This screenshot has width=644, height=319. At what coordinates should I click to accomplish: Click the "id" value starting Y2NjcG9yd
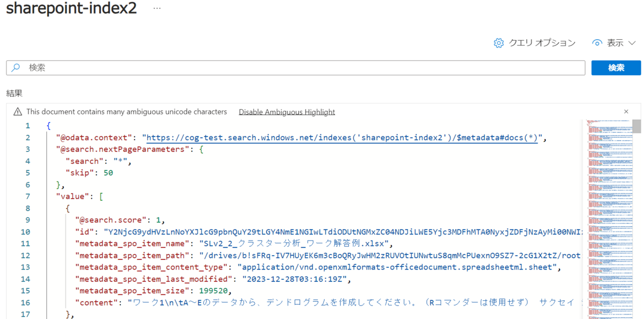click(342, 232)
